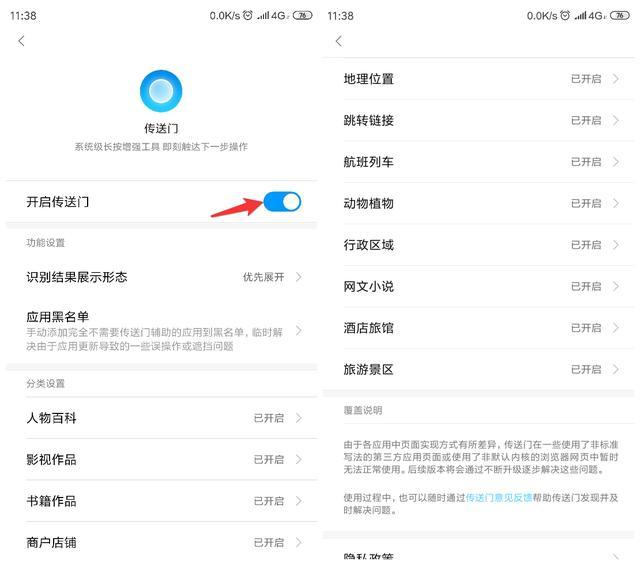Tap the alarm clock icon in right status bar
The height and width of the screenshot is (565, 640).
tap(566, 16)
